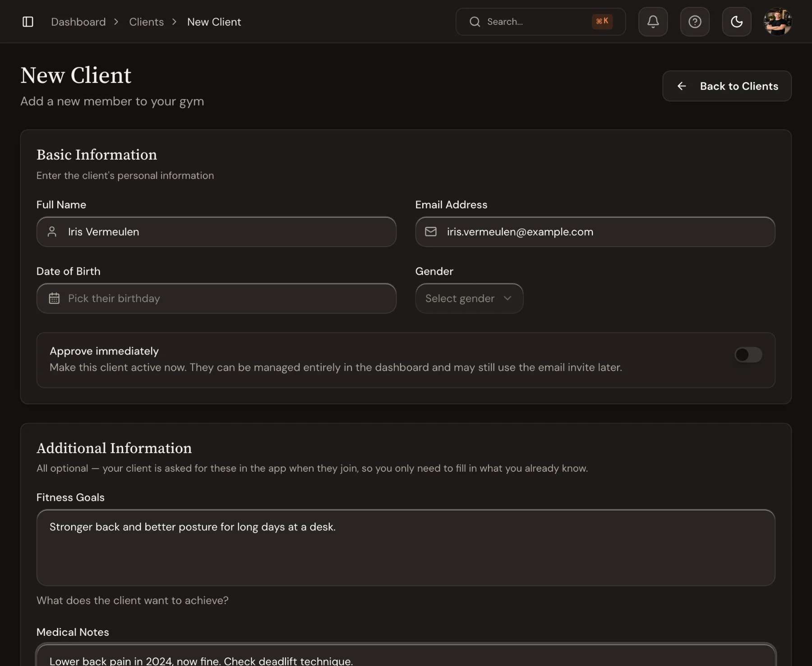
Task: Click the person icon in Full Name
Action: 52,232
